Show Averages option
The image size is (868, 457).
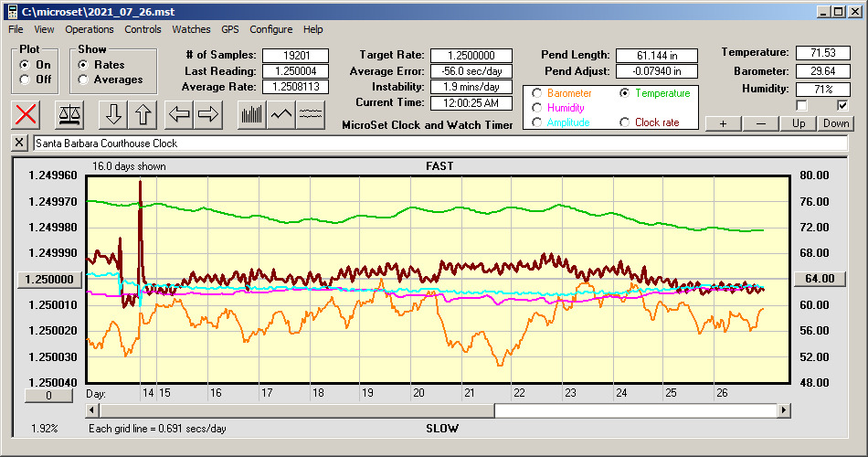[83, 80]
